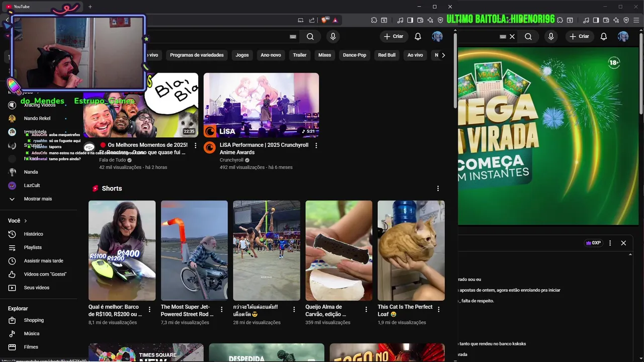This screenshot has width=644, height=362.
Task: Open Brave Wallet icon in right window
Action: pos(606,20)
